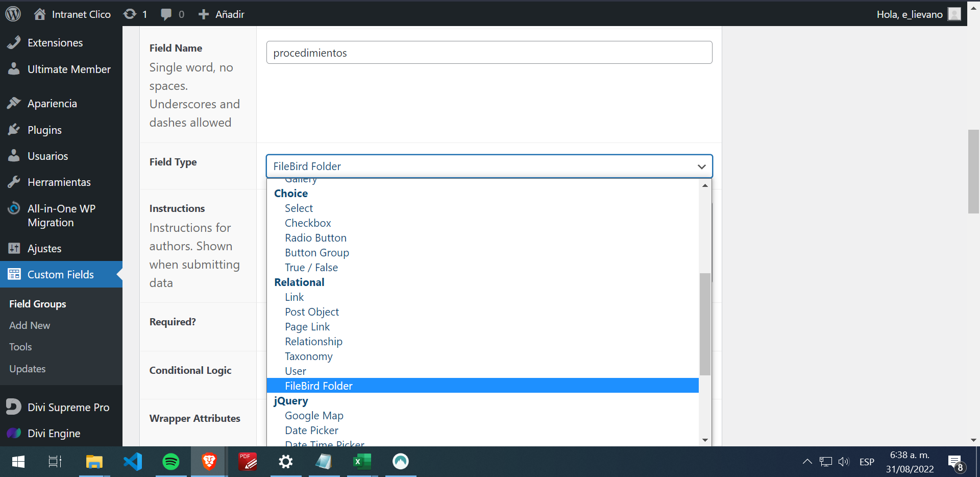The image size is (980, 477).
Task: Show hidden system tray icons
Action: coord(807,462)
